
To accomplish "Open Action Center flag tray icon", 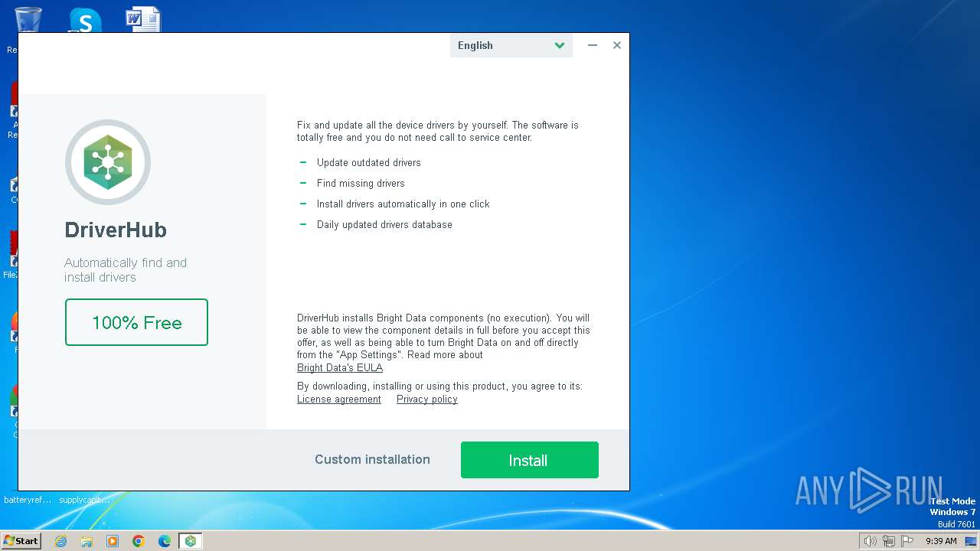I will (x=907, y=541).
